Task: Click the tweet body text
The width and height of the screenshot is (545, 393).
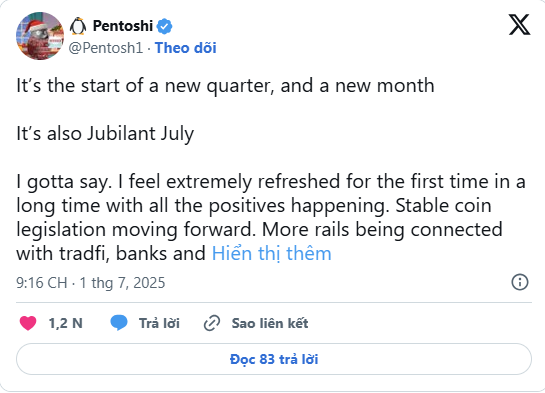Action: [271, 170]
